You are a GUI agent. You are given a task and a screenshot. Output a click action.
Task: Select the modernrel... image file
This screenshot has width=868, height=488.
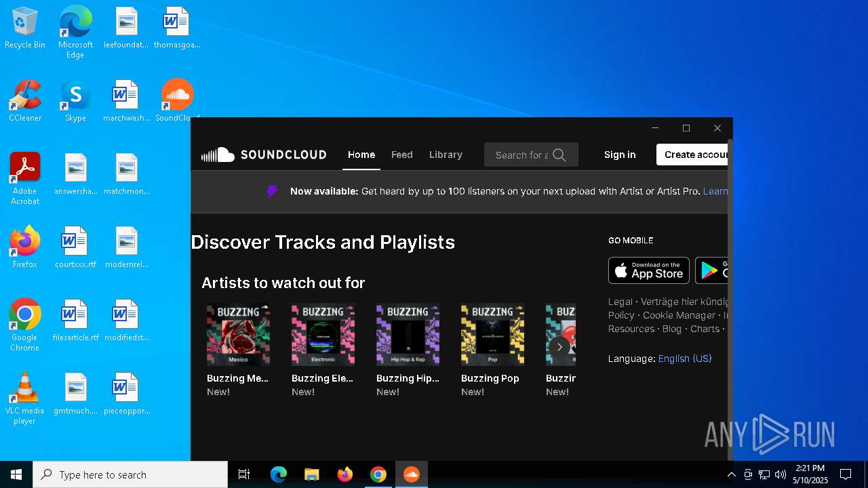(126, 248)
